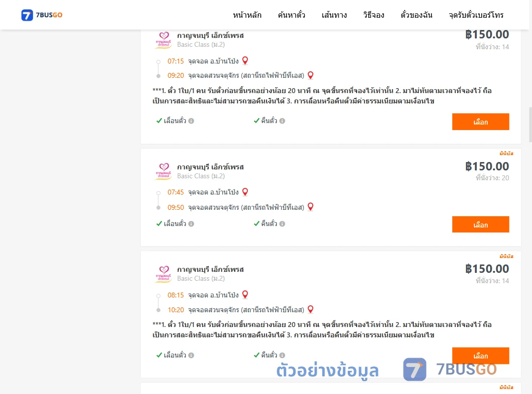Click กาญจนบุรี เอ็กซ์เพรส logo on 07:15 card
Image resolution: width=532 pixels, height=394 pixels.
pyautogui.click(x=164, y=40)
